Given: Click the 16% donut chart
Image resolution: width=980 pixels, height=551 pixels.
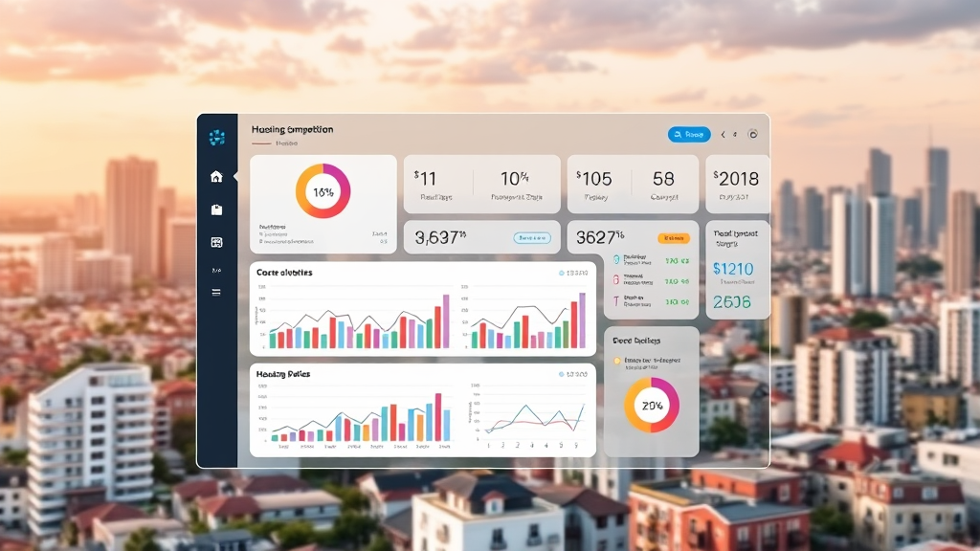Looking at the screenshot, I should click(x=323, y=191).
